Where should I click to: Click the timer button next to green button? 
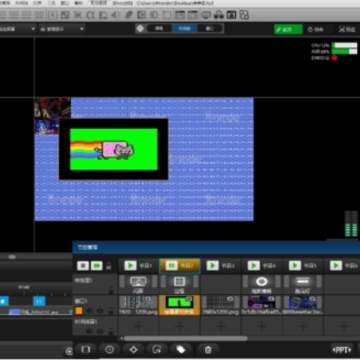(319, 29)
